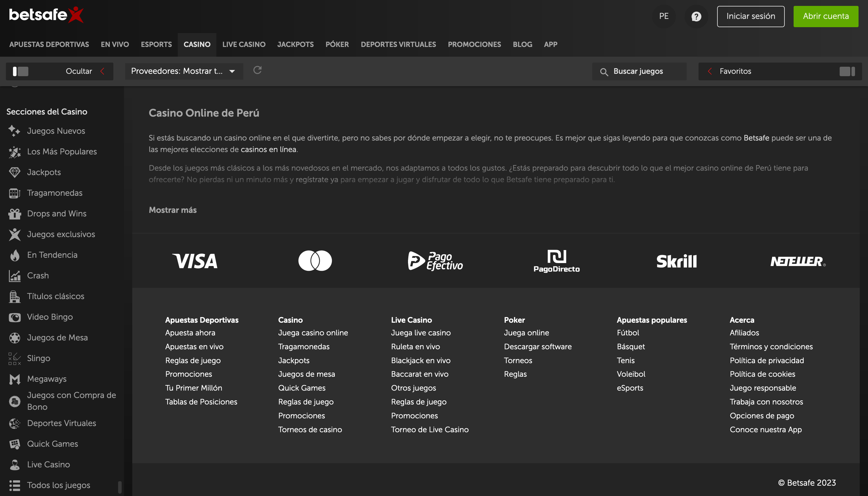The image size is (868, 496).
Task: Switch to the LIVE CASINO tab
Action: point(244,44)
